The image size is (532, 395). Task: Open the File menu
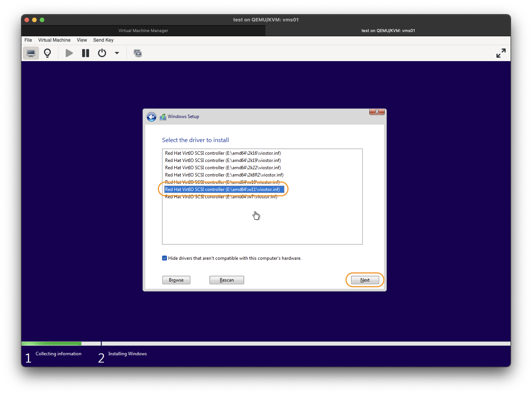click(x=28, y=40)
